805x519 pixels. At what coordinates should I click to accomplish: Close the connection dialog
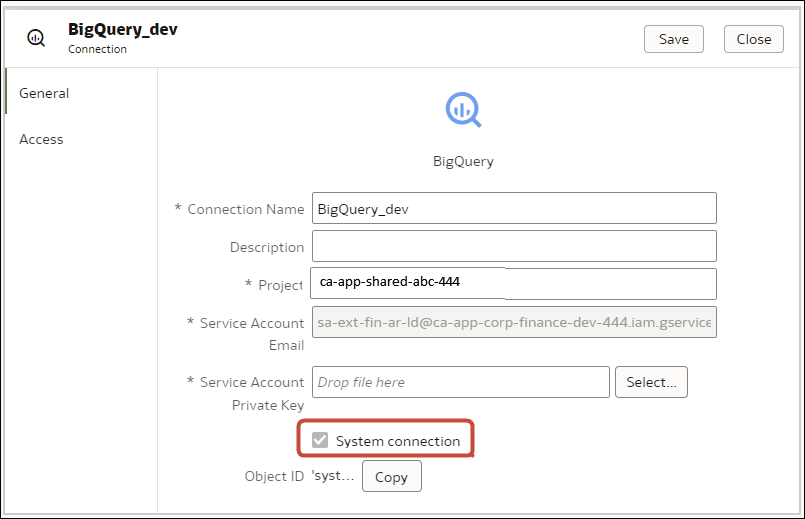[754, 39]
